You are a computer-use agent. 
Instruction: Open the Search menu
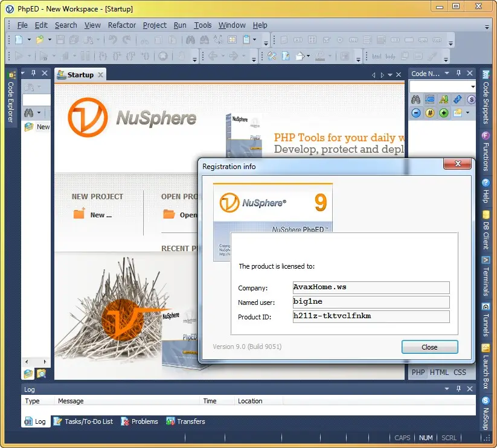tap(66, 25)
